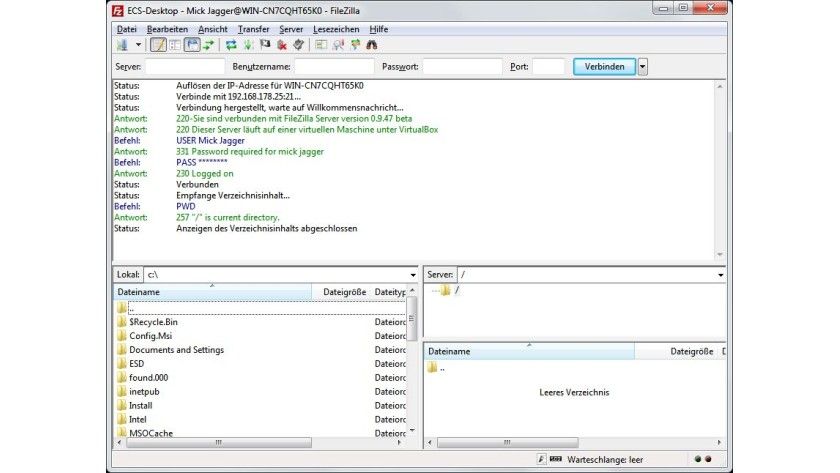This screenshot has width=840, height=473.
Task: Click the status bar activity indicator lights
Action: click(703, 459)
